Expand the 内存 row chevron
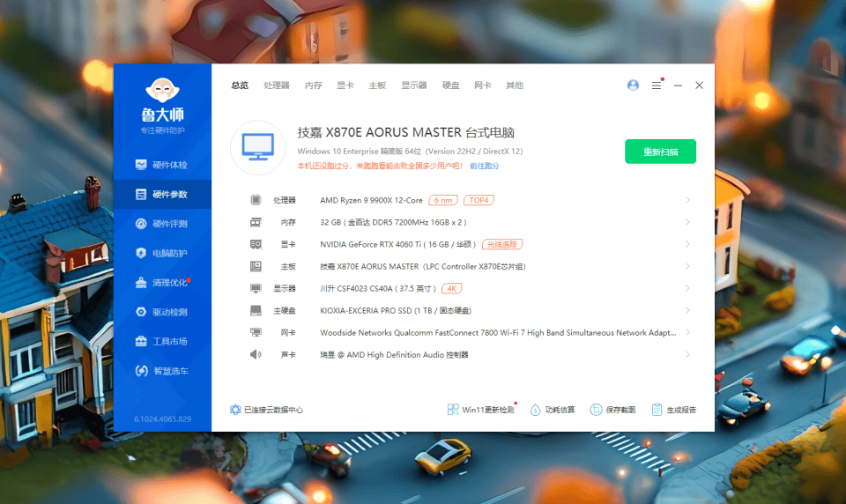This screenshot has height=504, width=846. click(687, 222)
